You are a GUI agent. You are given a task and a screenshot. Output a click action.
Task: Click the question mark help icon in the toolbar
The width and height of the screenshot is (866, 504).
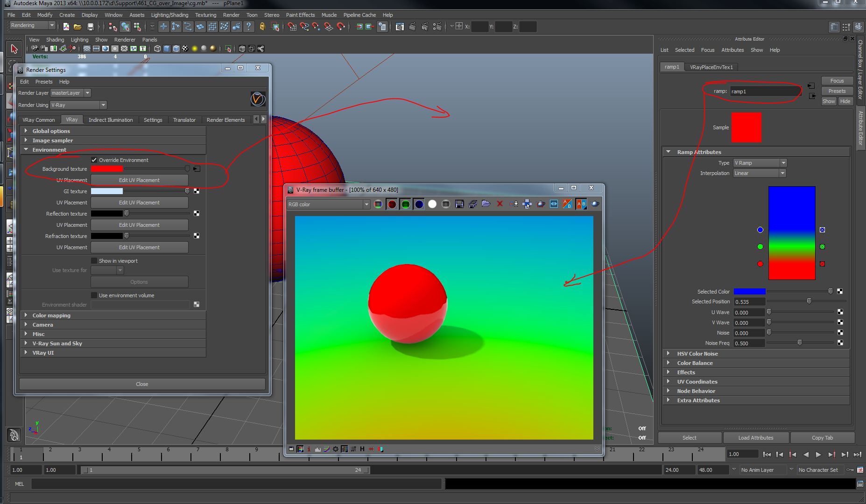coord(248,27)
